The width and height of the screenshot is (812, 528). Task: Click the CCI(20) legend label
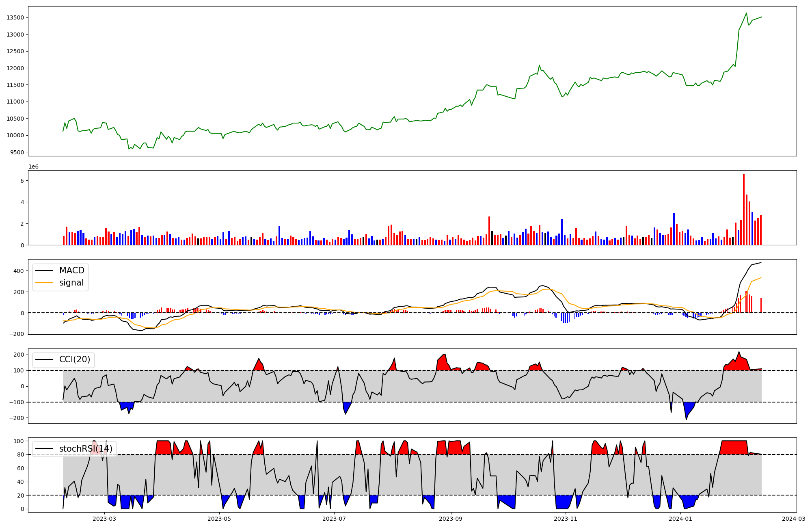[x=75, y=359]
